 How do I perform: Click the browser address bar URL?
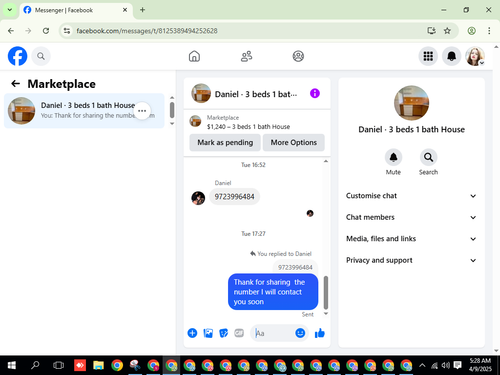coord(147,31)
